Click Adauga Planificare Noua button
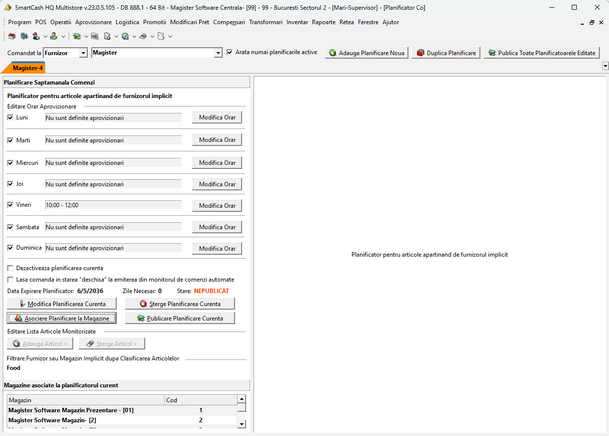Viewport: 609px width, 436px height. pyautogui.click(x=367, y=53)
